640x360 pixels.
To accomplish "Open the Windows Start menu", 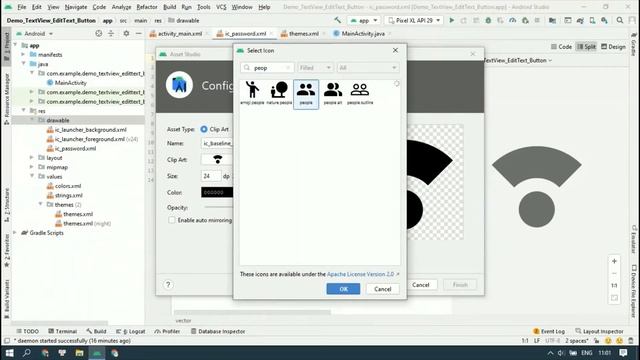I will [9, 353].
